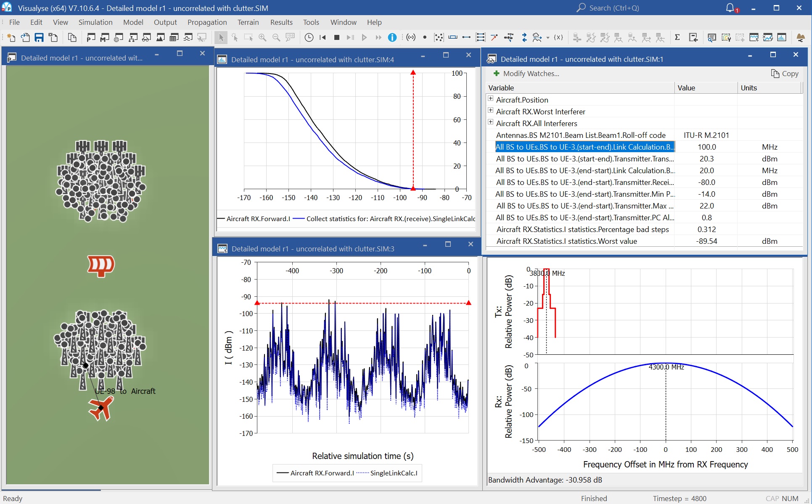Open the station list dot icon

[x=425, y=38]
